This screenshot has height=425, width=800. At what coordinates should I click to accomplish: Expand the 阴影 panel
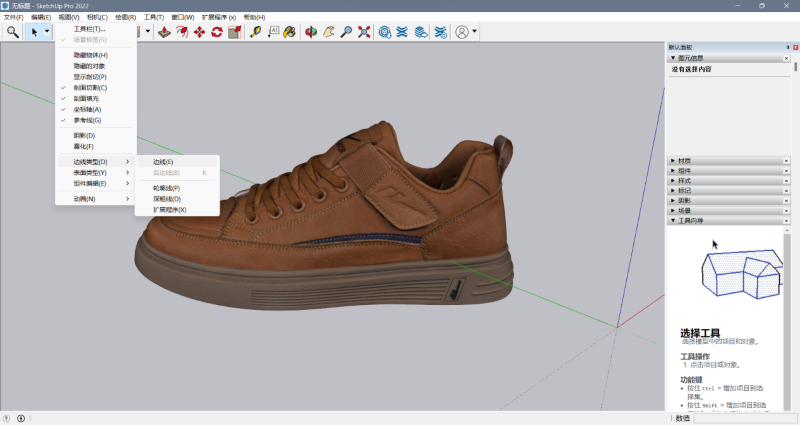673,201
